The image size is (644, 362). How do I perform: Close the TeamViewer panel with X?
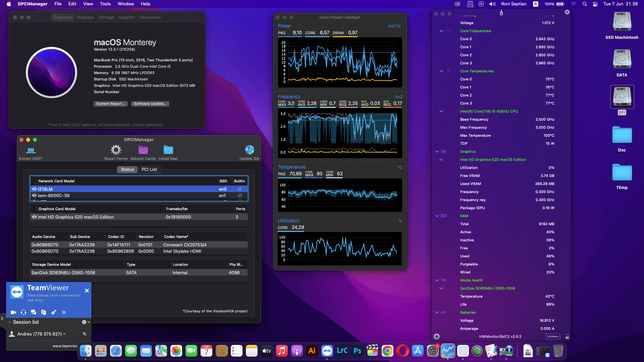coord(87,291)
